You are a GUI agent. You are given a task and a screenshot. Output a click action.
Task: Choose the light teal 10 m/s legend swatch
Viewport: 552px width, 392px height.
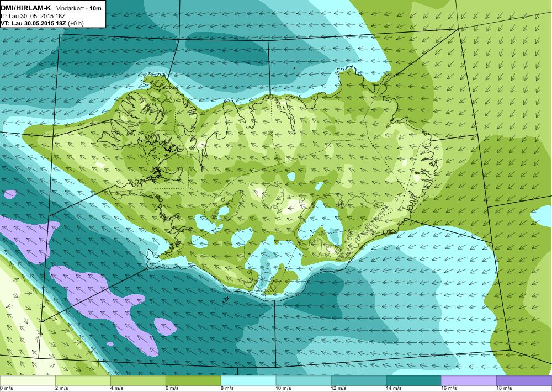pyautogui.click(x=304, y=381)
